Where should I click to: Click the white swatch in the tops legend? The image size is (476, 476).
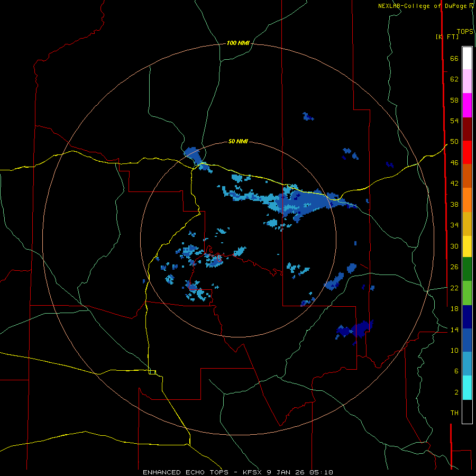point(467,58)
